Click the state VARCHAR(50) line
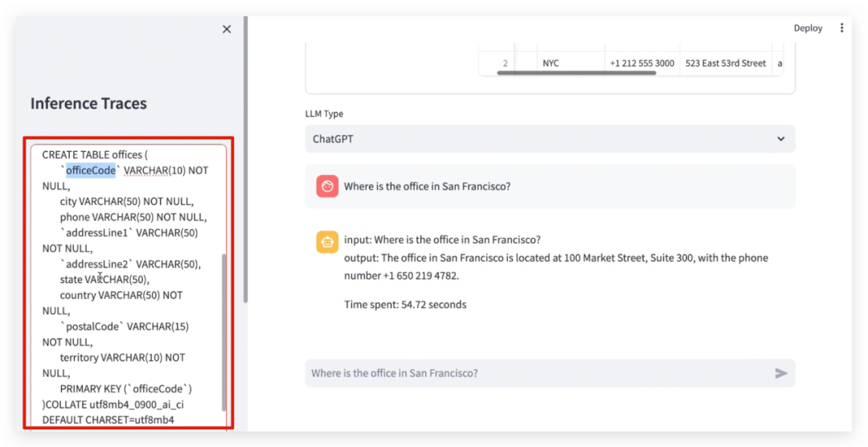 click(104, 280)
